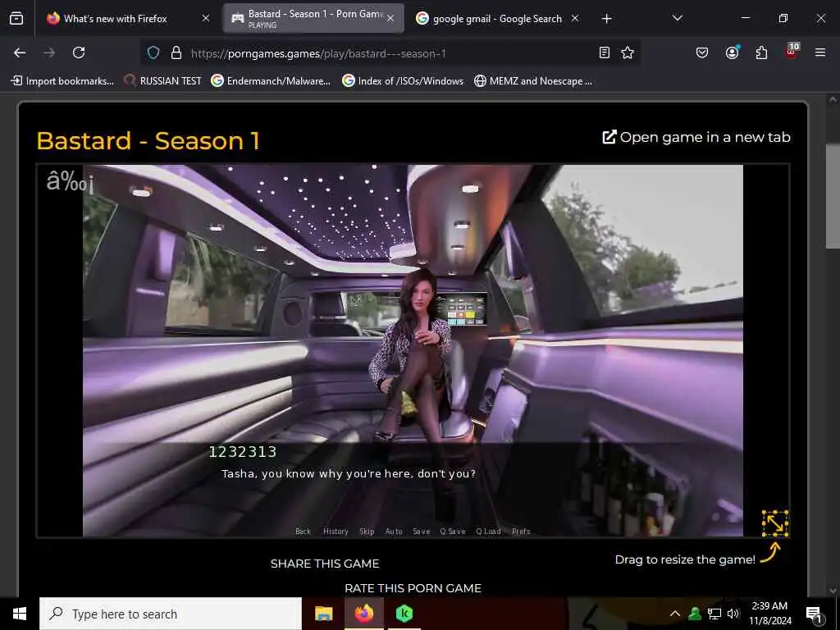Open Prefs in the game menu
840x630 pixels.
521,532
